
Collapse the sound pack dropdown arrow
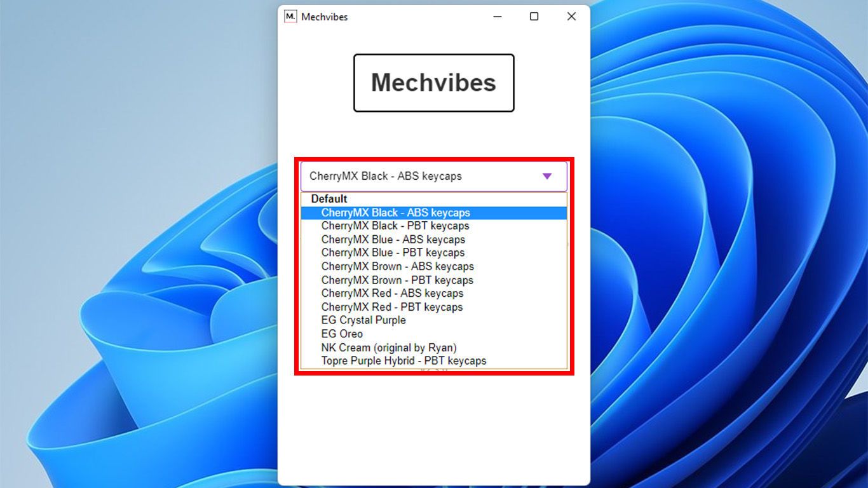point(547,176)
